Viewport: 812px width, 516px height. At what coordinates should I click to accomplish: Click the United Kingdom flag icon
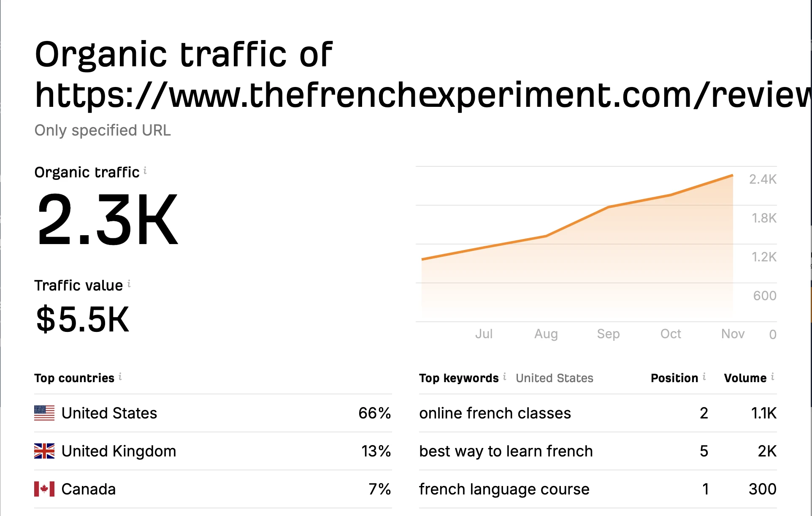point(44,451)
